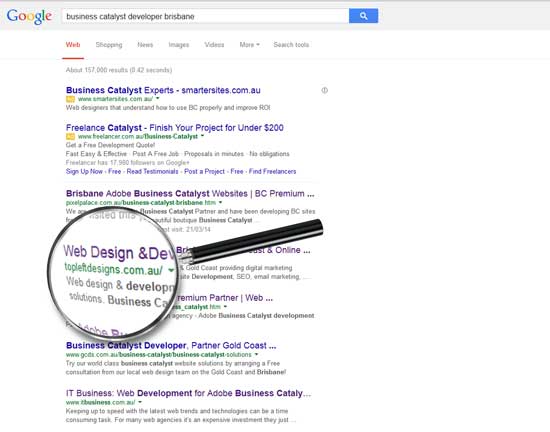
Task: Open Business Catalyst Experts smartersites link
Action: 163,90
